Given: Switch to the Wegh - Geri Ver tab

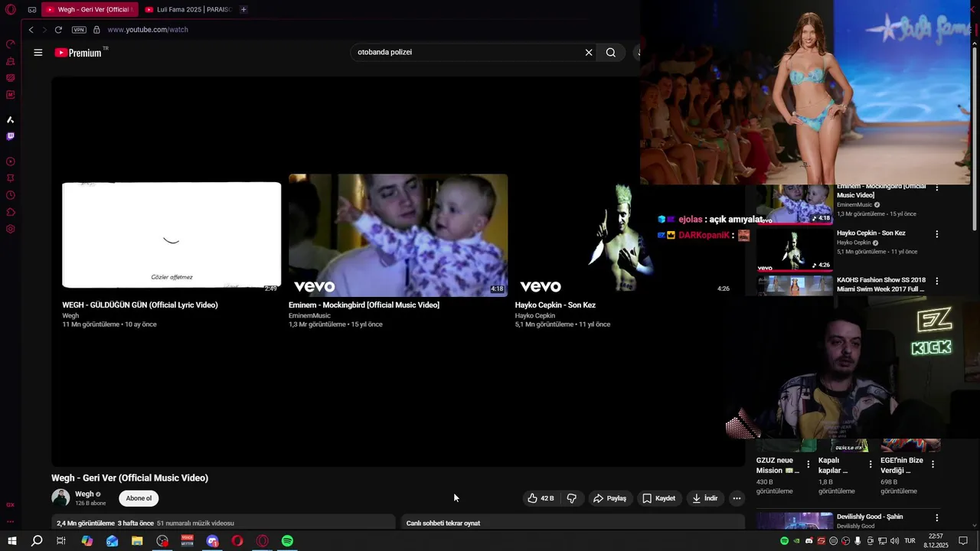Looking at the screenshot, I should click(89, 10).
